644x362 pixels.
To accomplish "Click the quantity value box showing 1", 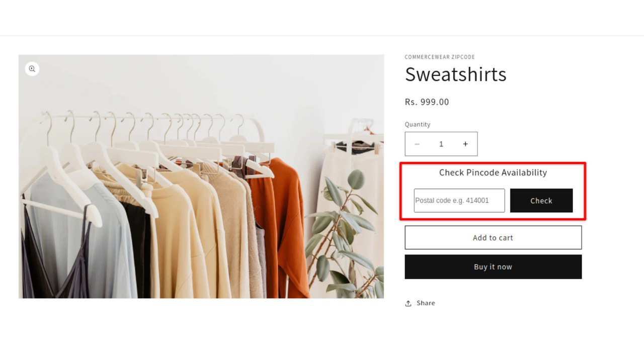I will click(441, 144).
